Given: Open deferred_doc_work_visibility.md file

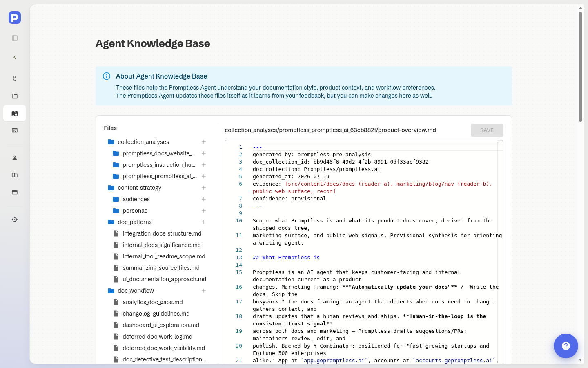Looking at the screenshot, I should coord(164,348).
